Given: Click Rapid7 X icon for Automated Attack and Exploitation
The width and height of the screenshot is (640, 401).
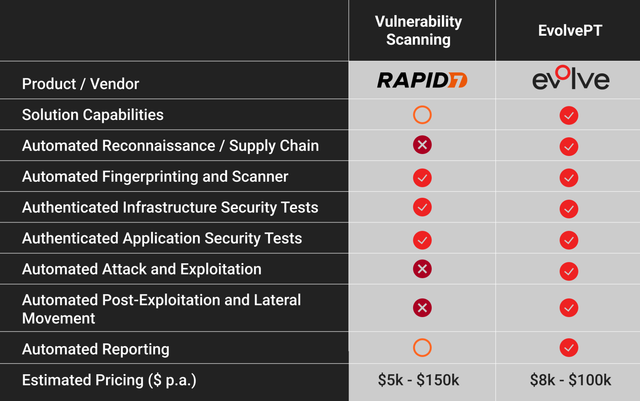Looking at the screenshot, I should (422, 269).
